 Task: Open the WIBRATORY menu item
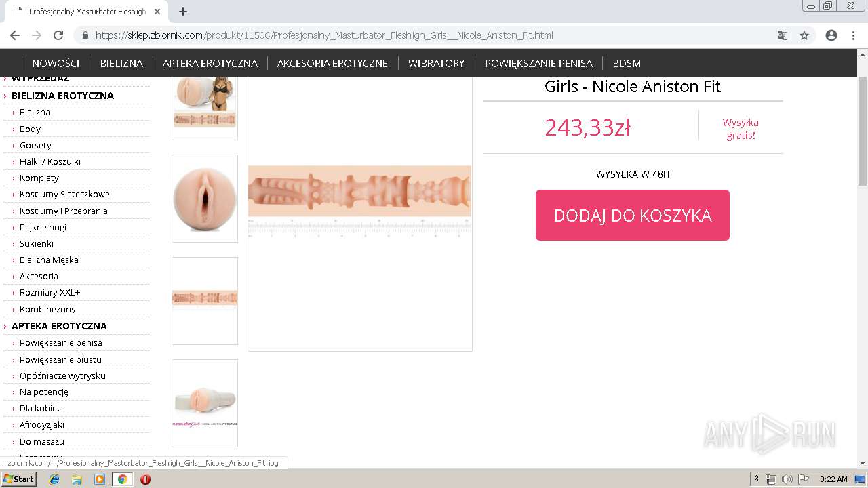[x=436, y=63]
